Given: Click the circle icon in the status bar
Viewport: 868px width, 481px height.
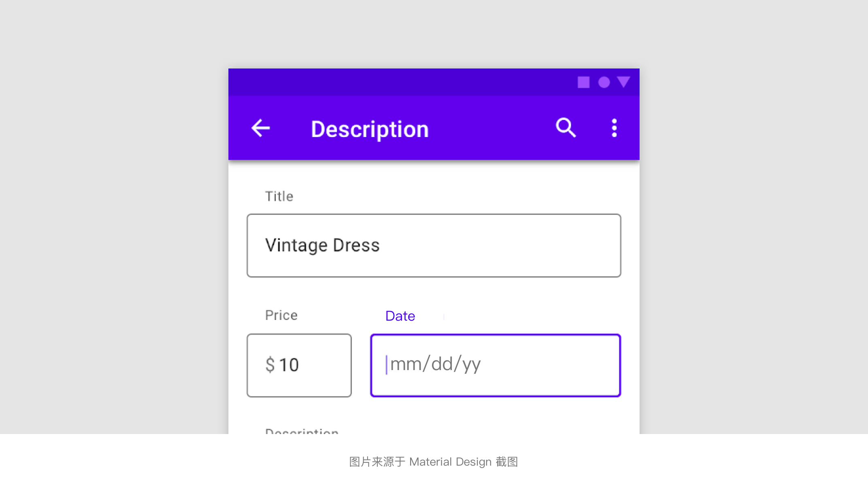Looking at the screenshot, I should click(604, 83).
